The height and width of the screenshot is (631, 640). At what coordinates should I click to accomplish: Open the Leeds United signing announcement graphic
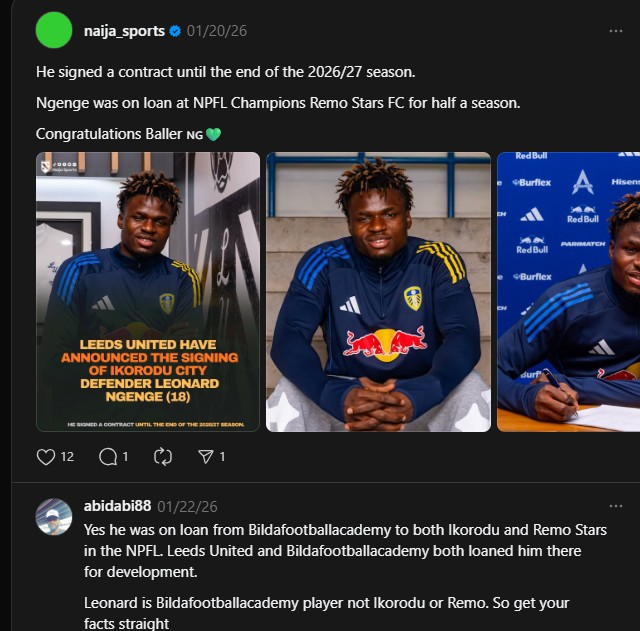pyautogui.click(x=148, y=292)
